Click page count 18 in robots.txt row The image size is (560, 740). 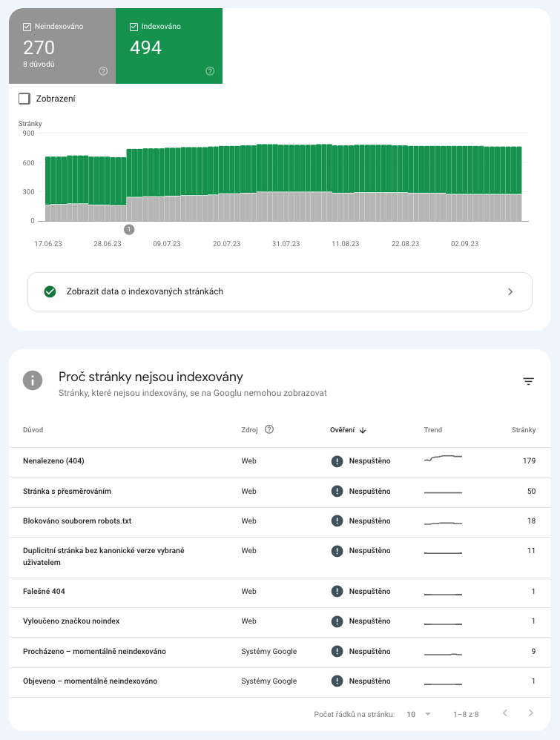coord(531,521)
